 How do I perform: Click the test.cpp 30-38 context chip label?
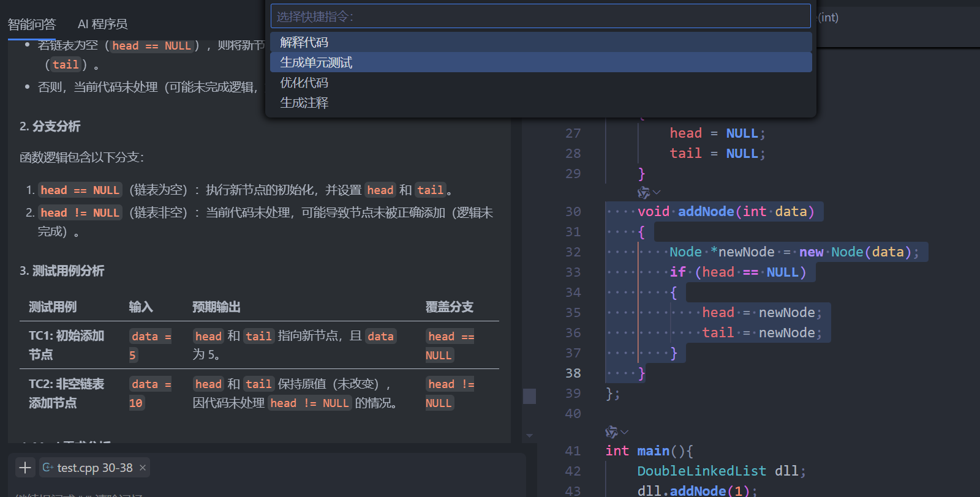click(95, 468)
